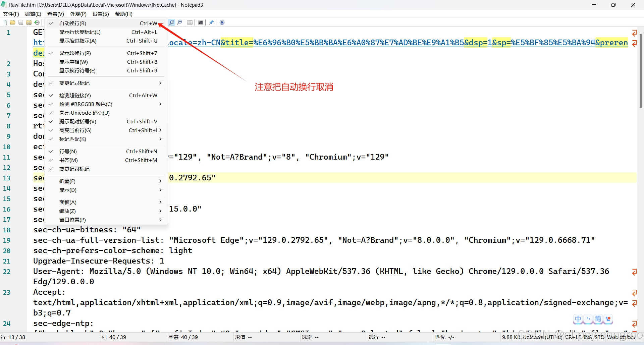Click the vertical scrollbar thumb

tap(641, 70)
